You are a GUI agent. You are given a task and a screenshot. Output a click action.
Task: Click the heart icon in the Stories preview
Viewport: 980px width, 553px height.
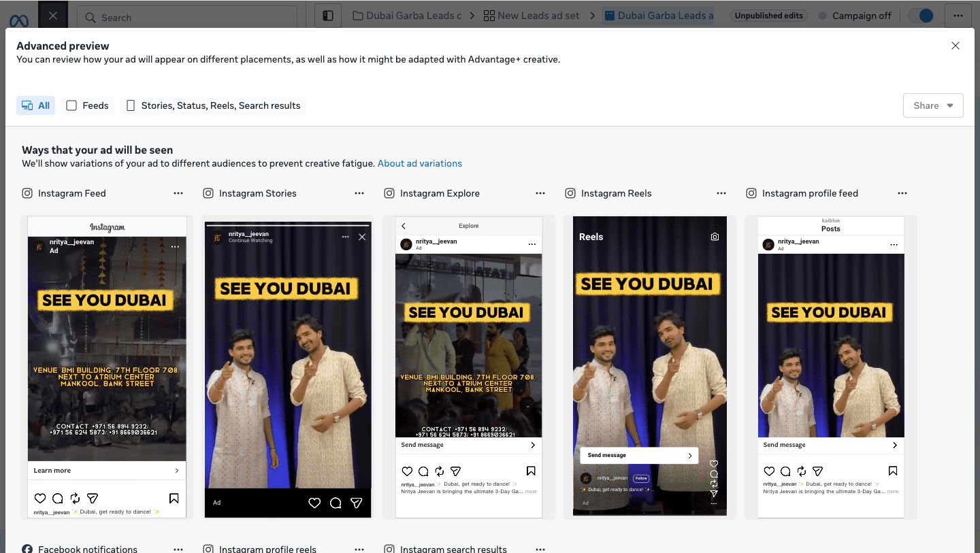click(x=314, y=503)
